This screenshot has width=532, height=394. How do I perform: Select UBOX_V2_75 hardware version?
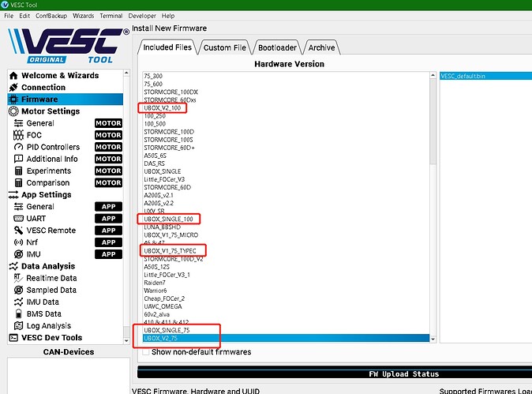[286, 339]
